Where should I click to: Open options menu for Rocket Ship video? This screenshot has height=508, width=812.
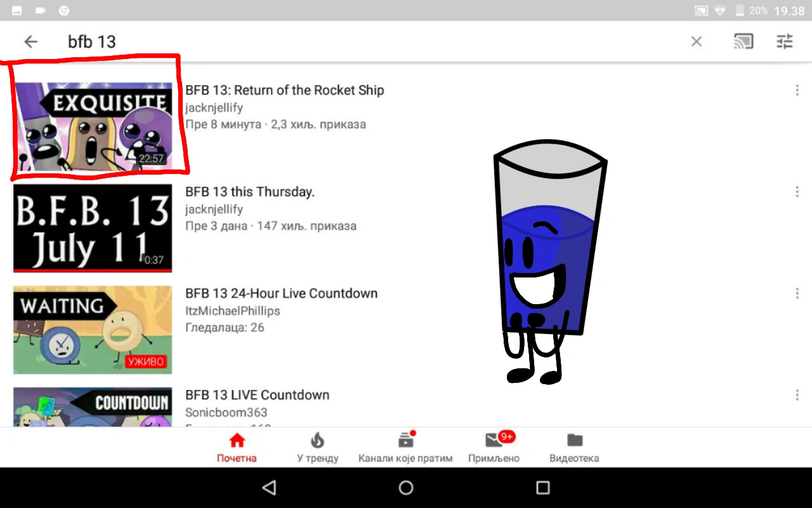click(797, 90)
